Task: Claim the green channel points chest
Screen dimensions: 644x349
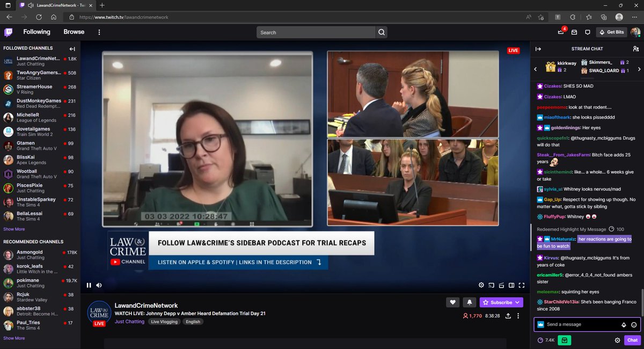Action: [x=564, y=340]
